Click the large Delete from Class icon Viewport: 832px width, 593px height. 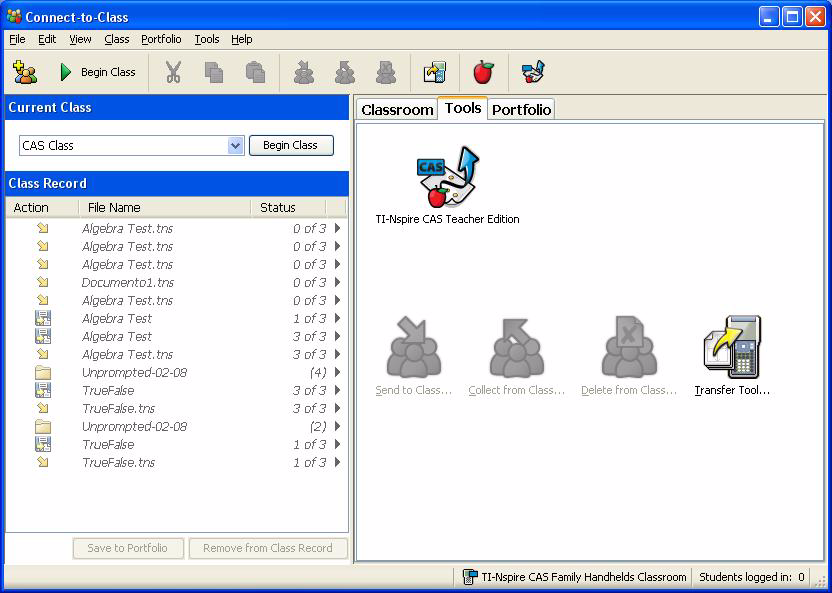pyautogui.click(x=629, y=347)
